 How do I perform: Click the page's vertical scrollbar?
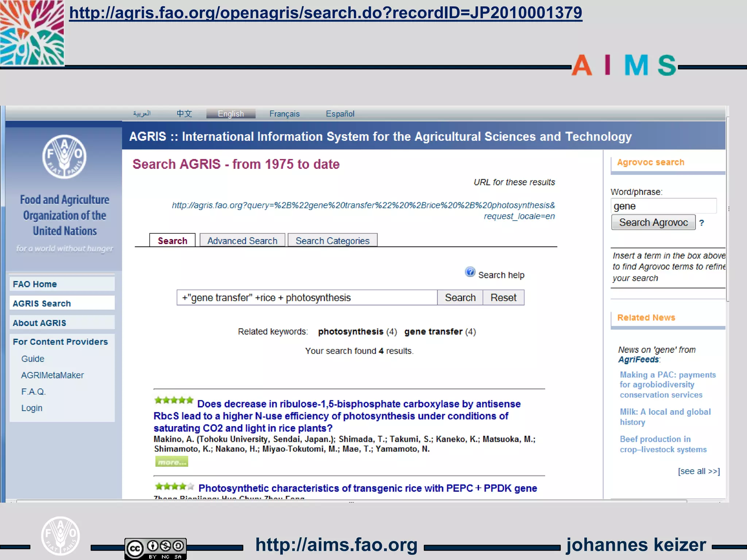727,209
